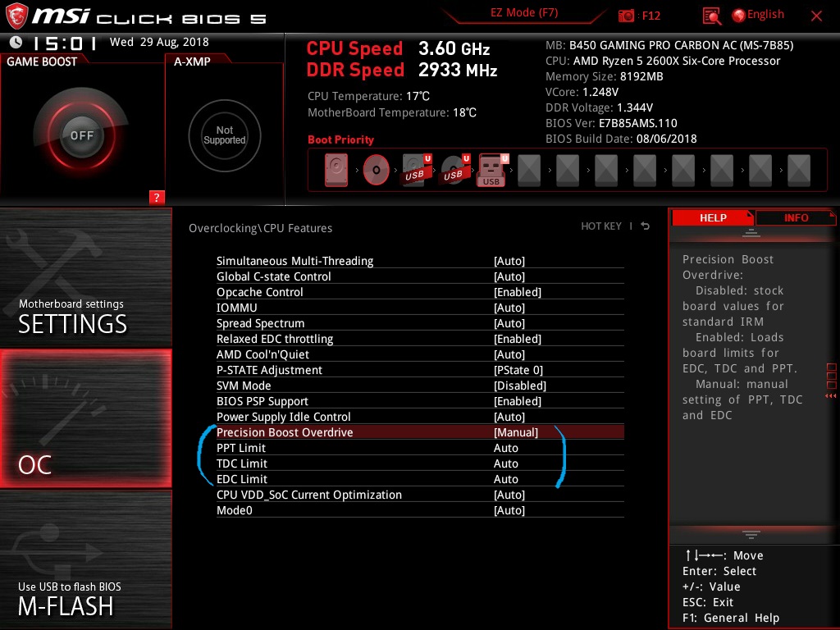Change AMD Cool'n'Quiet [Auto] value
This screenshot has width=840, height=630.
(509, 354)
